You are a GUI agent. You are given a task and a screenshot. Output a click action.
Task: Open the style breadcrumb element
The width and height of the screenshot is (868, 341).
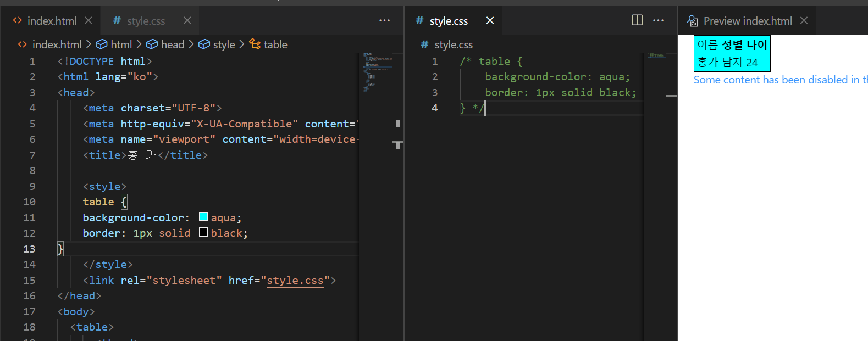click(x=224, y=44)
